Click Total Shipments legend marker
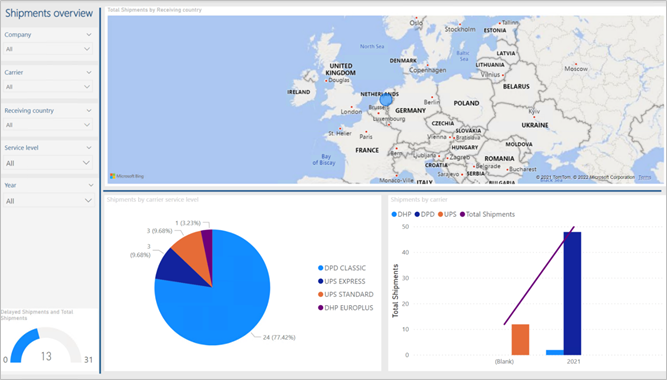 pyautogui.click(x=462, y=214)
